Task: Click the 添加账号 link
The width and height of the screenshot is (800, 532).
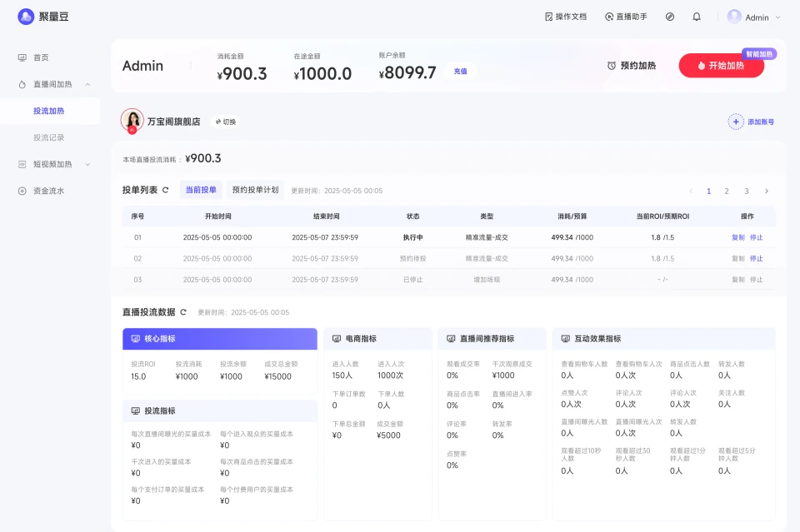Action: click(761, 122)
